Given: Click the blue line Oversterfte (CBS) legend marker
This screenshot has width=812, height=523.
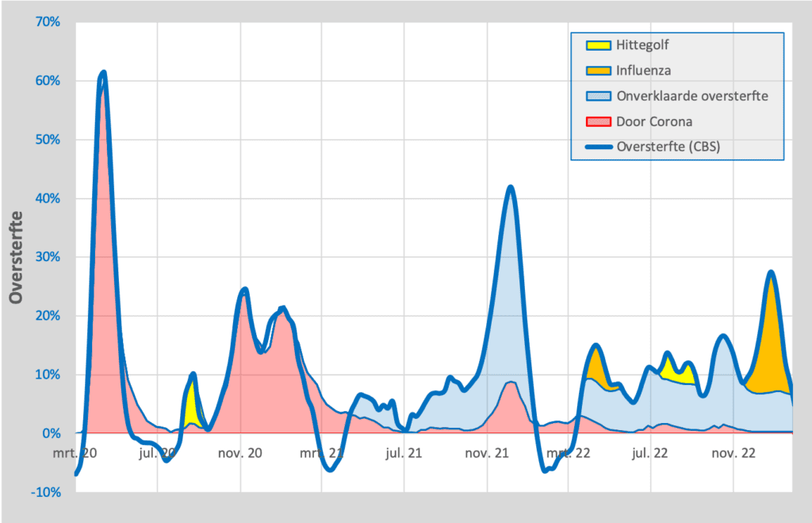Looking at the screenshot, I should 598,147.
